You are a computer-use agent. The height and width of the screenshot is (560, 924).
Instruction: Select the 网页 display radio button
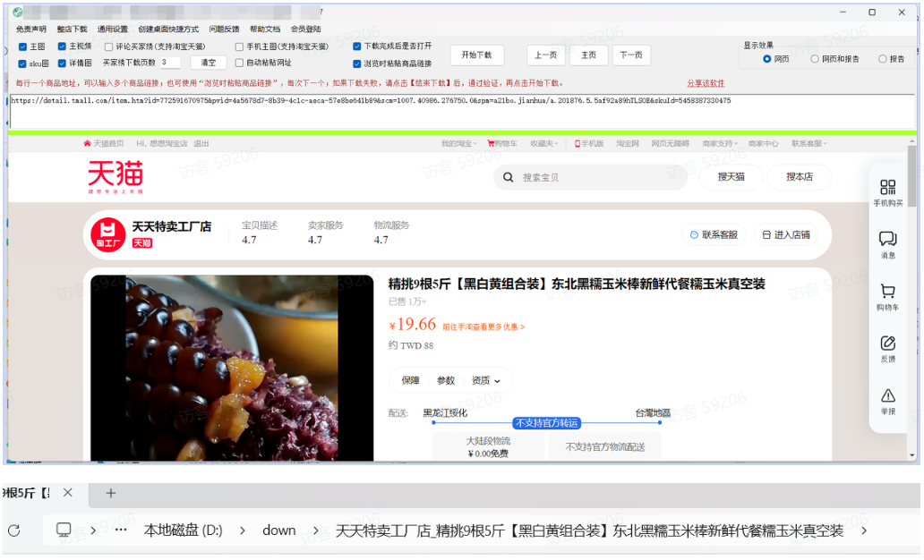point(766,59)
